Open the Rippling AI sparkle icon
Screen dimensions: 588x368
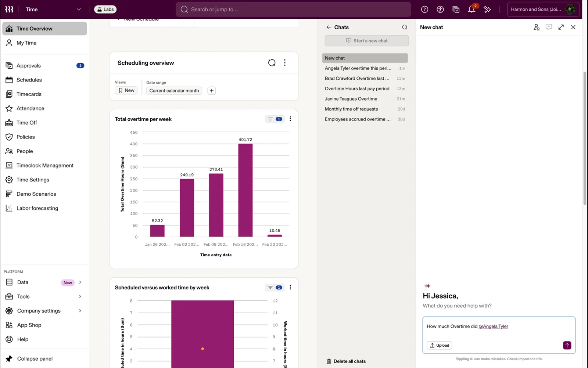[487, 10]
